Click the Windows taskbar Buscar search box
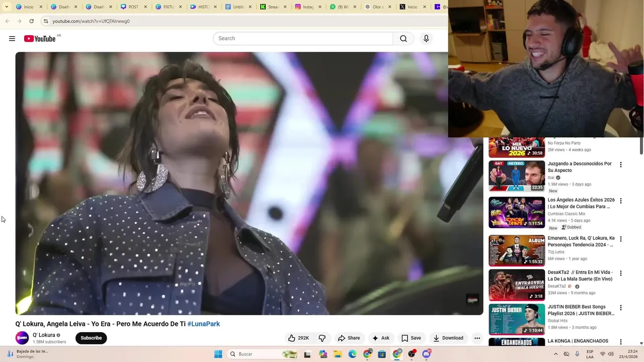The width and height of the screenshot is (644, 362). (x=263, y=354)
